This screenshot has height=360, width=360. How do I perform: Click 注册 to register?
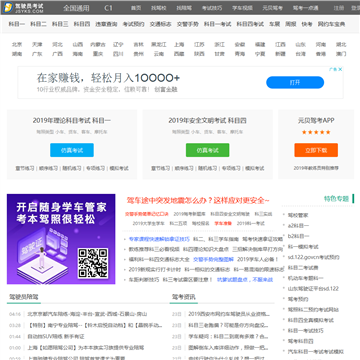(x=339, y=8)
